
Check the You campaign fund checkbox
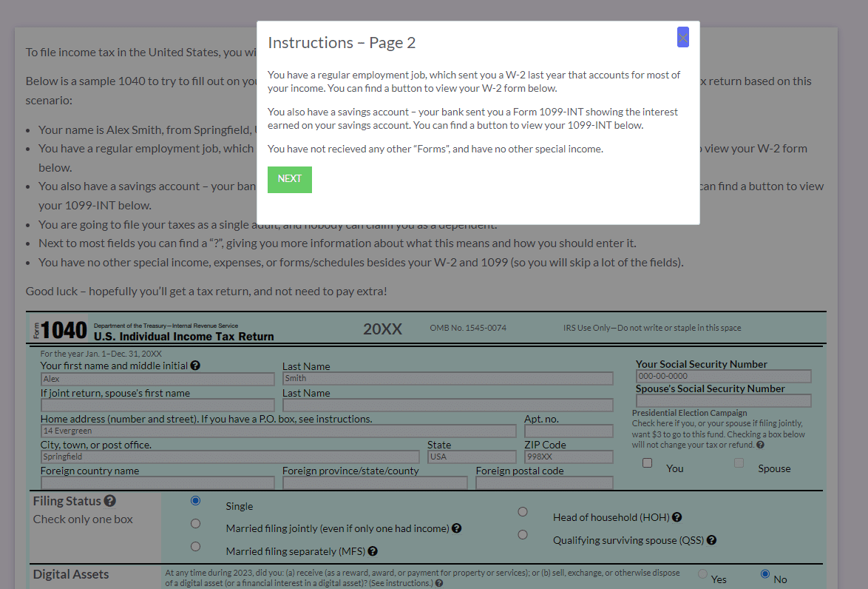647,462
